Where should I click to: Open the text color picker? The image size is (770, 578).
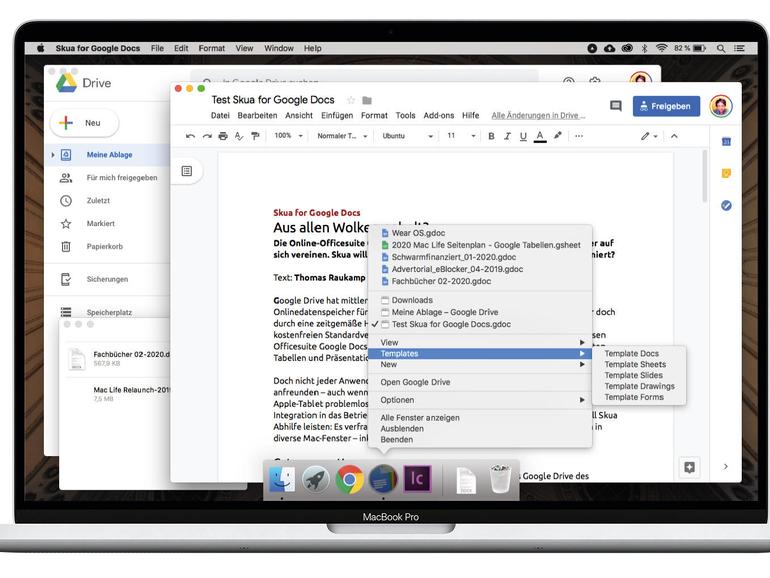tap(540, 136)
